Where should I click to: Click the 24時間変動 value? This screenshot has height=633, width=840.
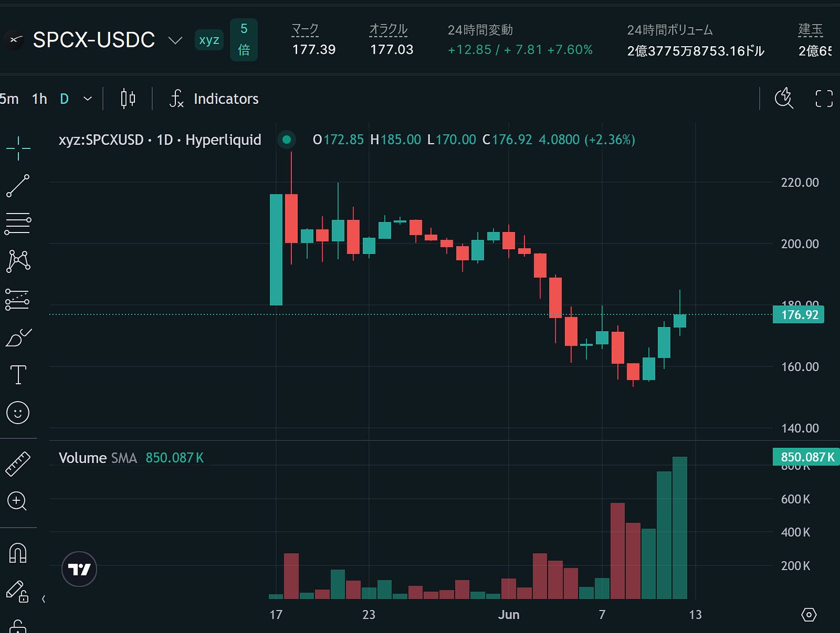(520, 50)
